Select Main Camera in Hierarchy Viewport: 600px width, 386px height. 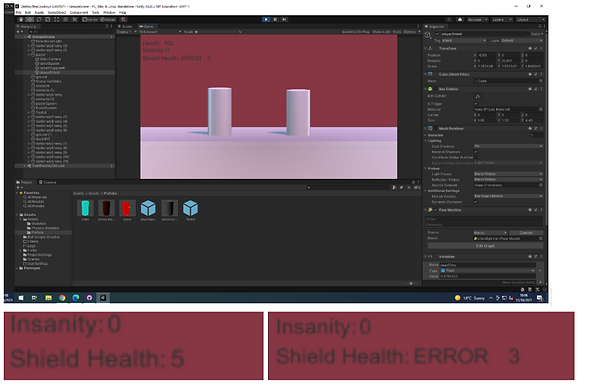pos(50,59)
